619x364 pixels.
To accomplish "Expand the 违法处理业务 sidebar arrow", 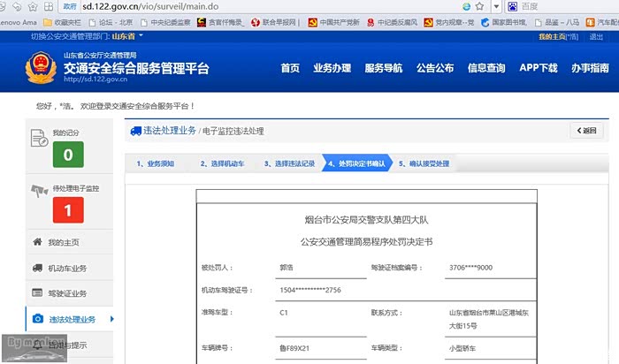I will (111, 319).
